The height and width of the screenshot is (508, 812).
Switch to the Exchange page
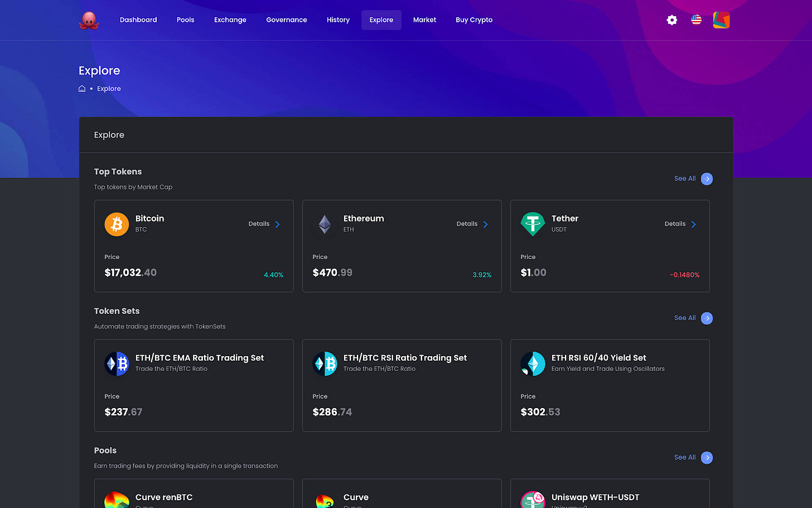[x=230, y=20]
